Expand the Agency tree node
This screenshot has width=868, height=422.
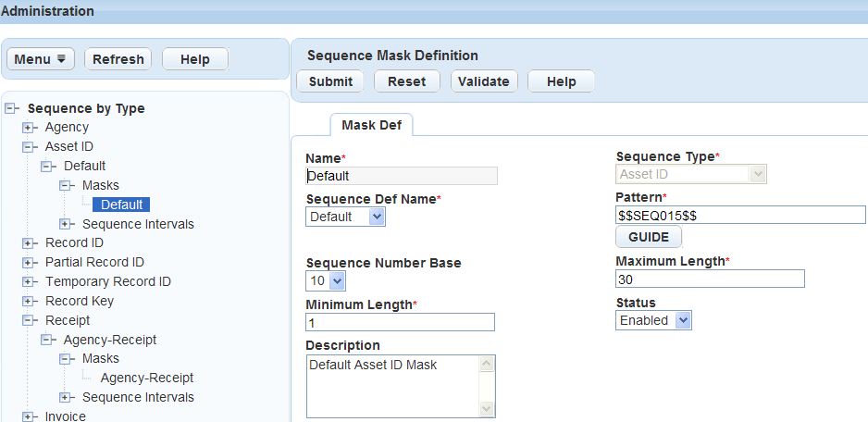pos(29,127)
